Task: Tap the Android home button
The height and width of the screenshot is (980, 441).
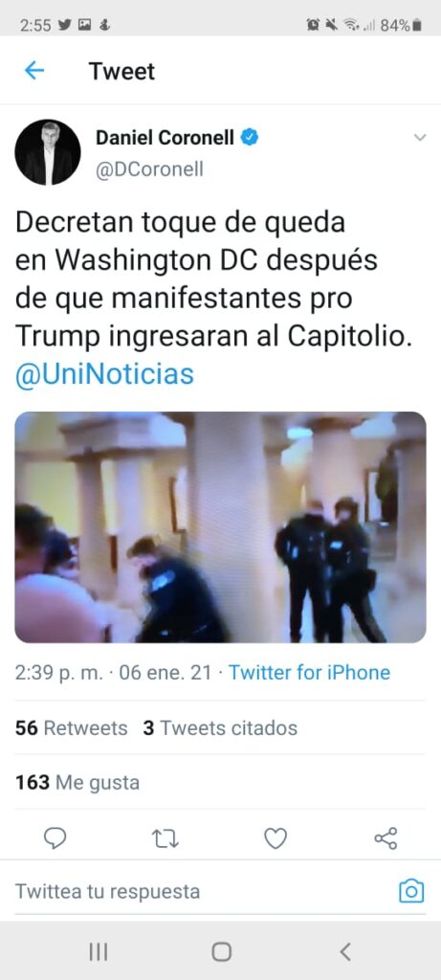Action: coord(221,952)
